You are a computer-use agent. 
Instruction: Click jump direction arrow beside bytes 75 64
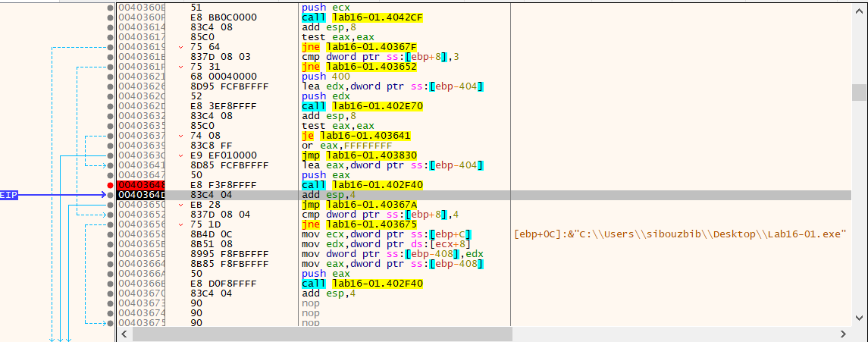click(180, 47)
